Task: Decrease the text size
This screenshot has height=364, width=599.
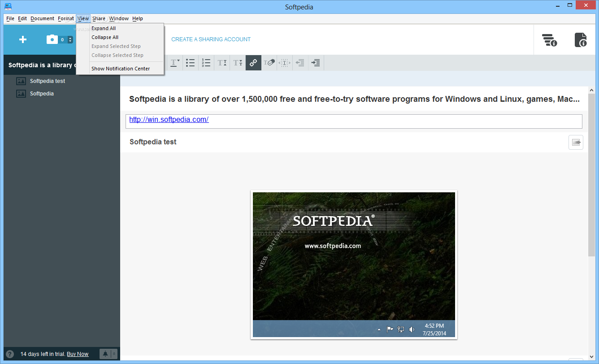Action: click(x=238, y=63)
